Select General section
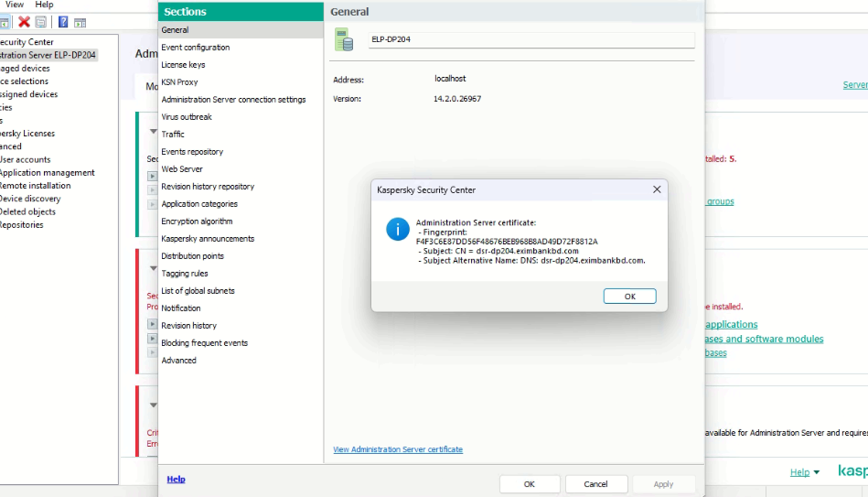 click(241, 30)
